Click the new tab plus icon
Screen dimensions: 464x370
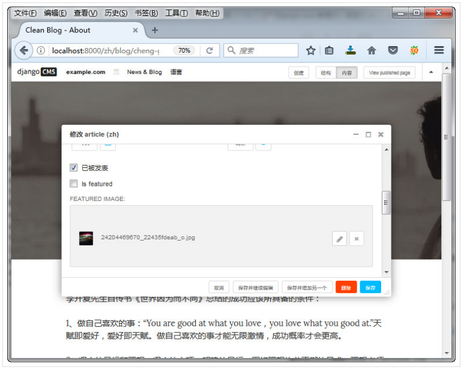(x=155, y=30)
